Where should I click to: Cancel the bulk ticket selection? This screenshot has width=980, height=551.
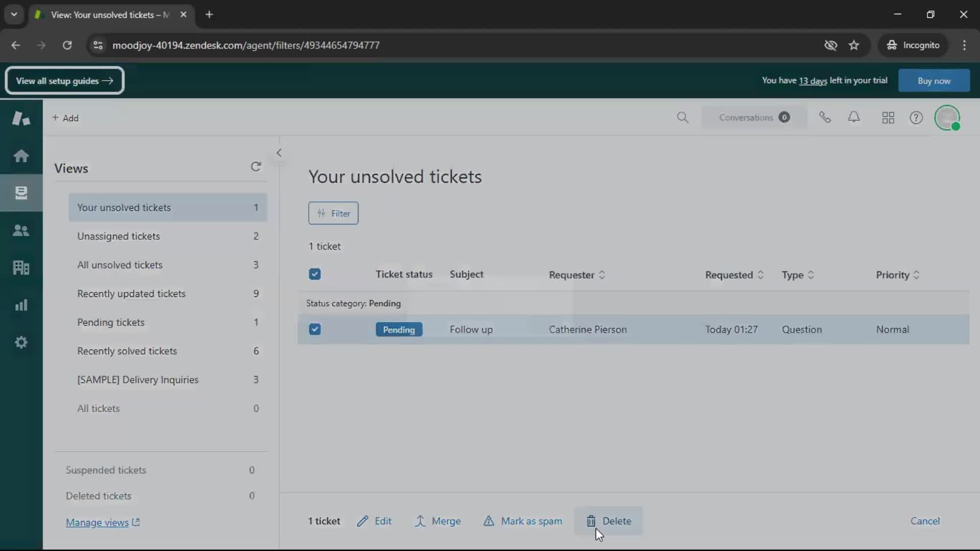click(x=925, y=521)
